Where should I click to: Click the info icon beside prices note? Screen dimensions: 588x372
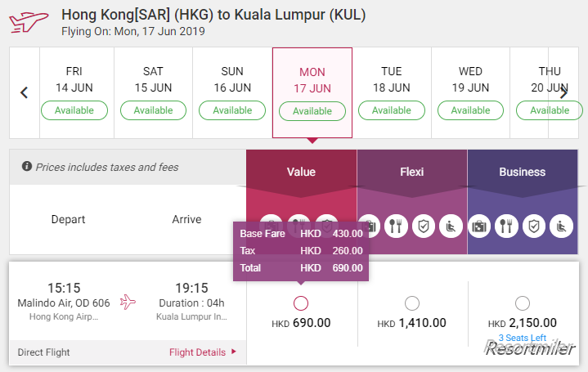(x=27, y=166)
